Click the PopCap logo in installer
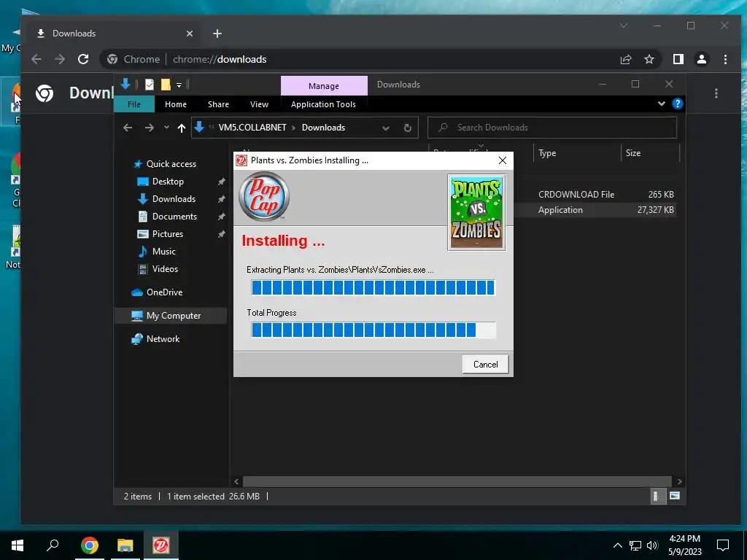This screenshot has width=747, height=560. click(264, 196)
